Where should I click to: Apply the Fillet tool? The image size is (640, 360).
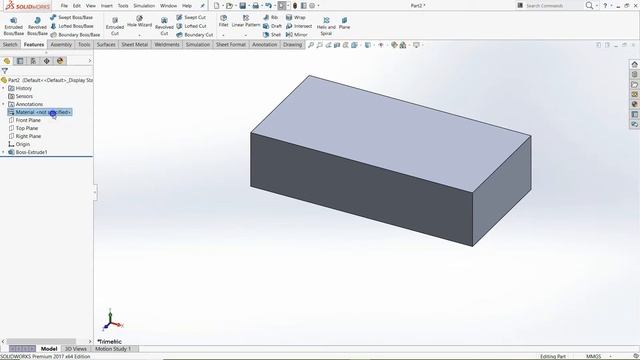[223, 21]
